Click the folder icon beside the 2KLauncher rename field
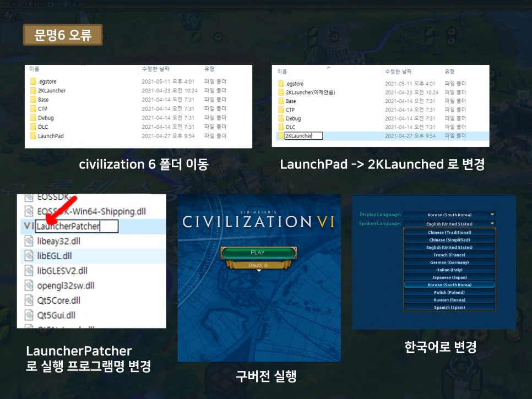The image size is (532, 399). (x=281, y=135)
